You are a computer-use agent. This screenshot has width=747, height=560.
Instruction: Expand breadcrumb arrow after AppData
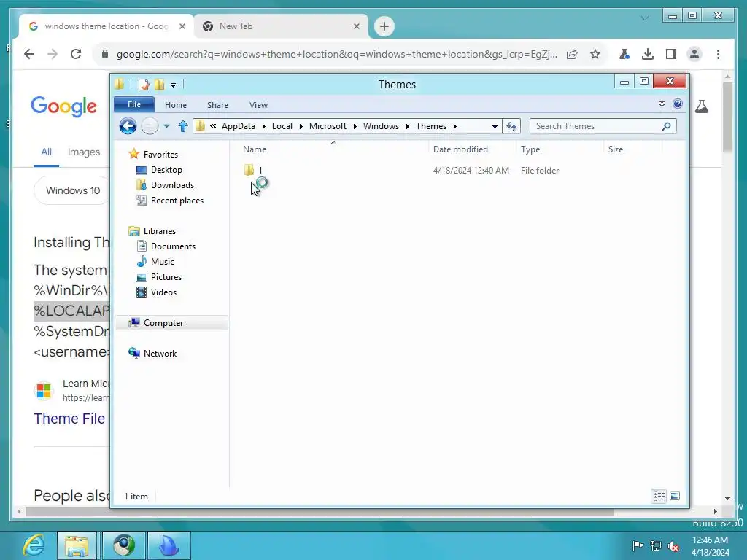point(263,126)
